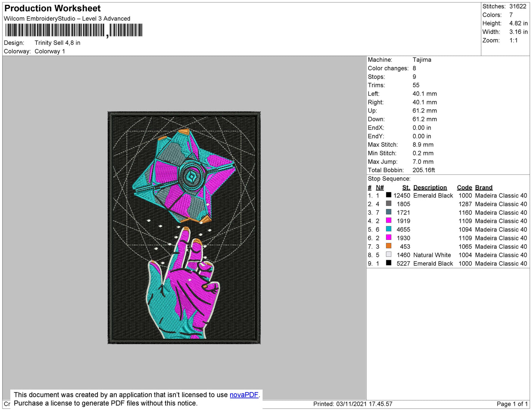Click the EndY value "0.00 in"
The height and width of the screenshot is (411, 532).
tap(422, 136)
